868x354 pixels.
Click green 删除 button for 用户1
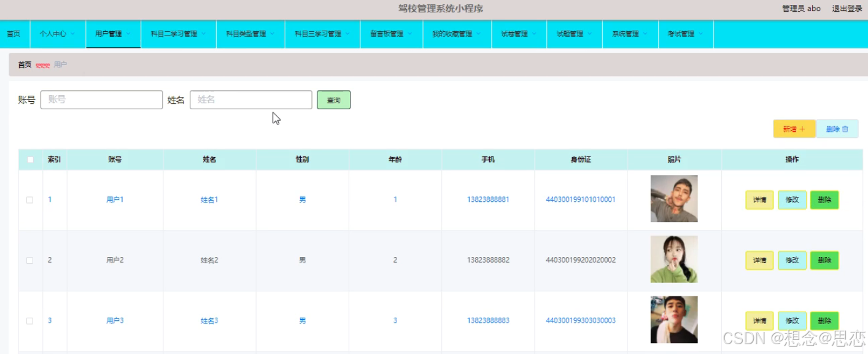(x=824, y=200)
